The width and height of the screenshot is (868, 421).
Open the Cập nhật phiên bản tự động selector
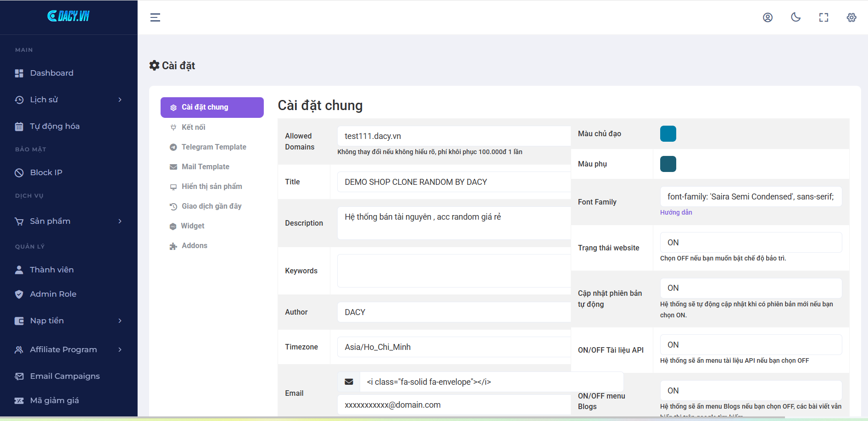(751, 288)
